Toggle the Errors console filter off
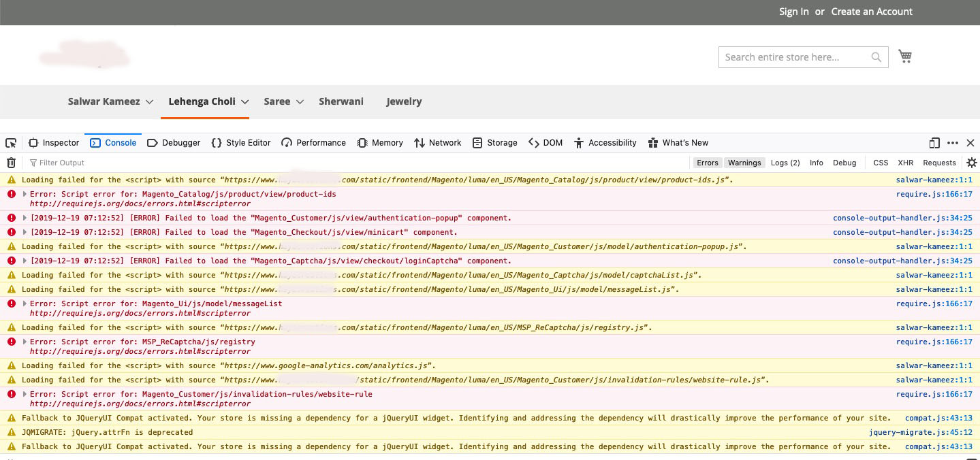The height and width of the screenshot is (460, 980). (x=708, y=163)
